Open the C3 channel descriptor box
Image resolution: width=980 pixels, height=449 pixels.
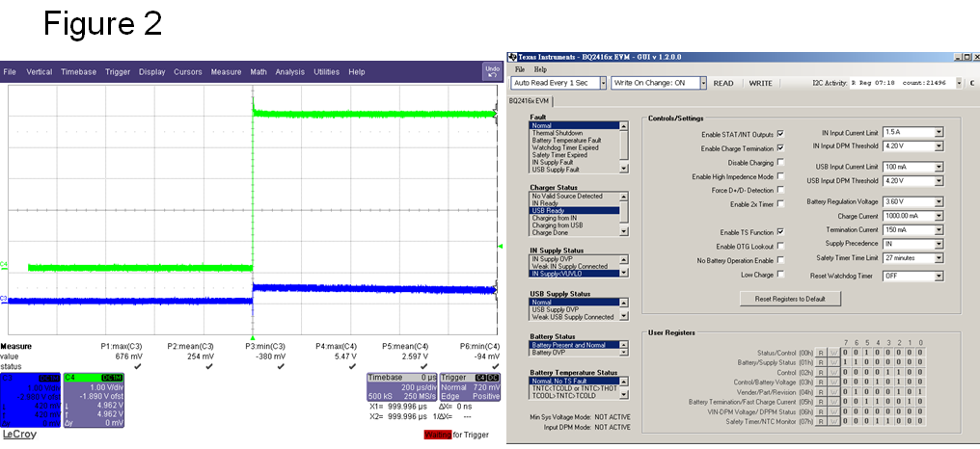pyautogui.click(x=31, y=400)
